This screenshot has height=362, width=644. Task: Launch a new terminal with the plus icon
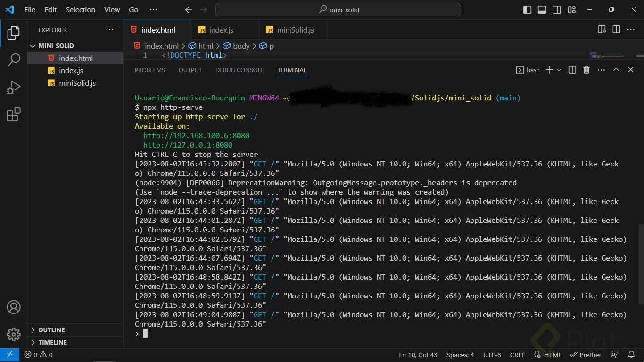pos(548,70)
